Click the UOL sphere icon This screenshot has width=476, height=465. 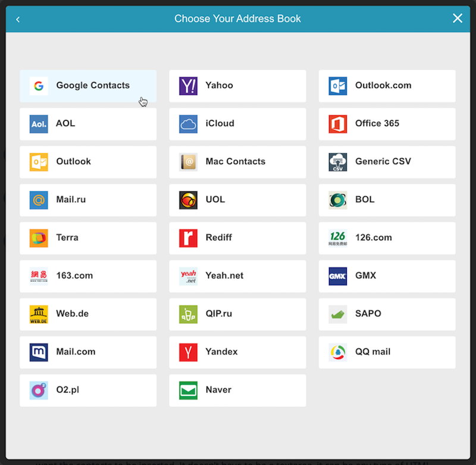pyautogui.click(x=188, y=200)
